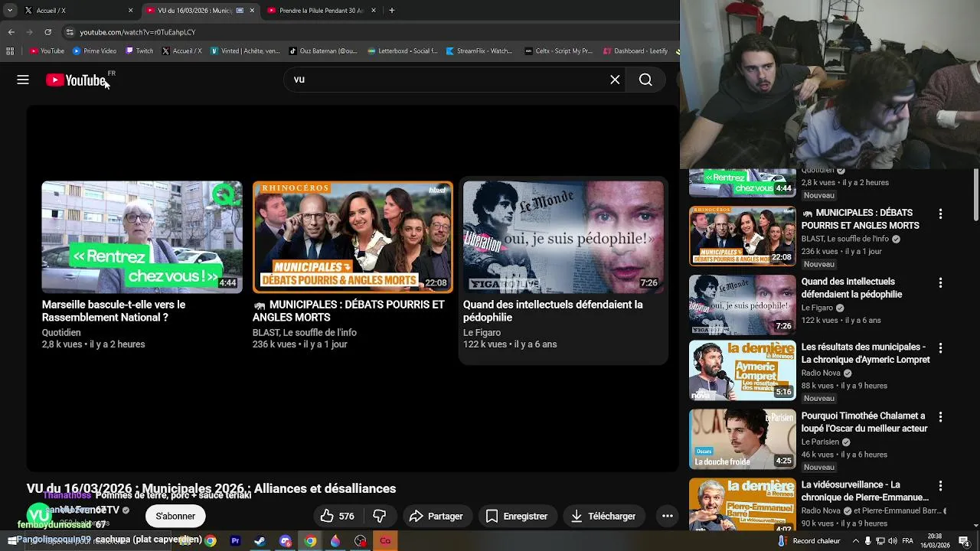The image size is (980, 551).
Task: Open Adobe Premiere Pro in taskbar
Action: coord(235,541)
